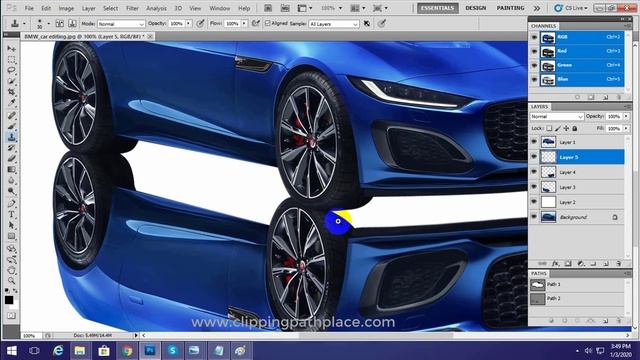Open the CS Live button
The width and height of the screenshot is (640, 360).
coord(571,8)
